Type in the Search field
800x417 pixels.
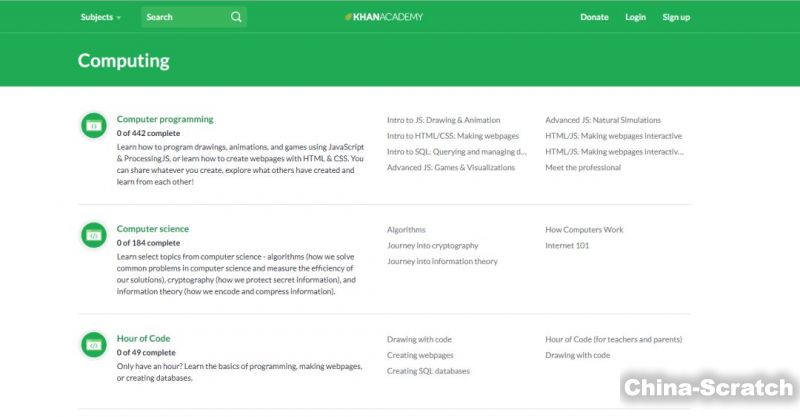pyautogui.click(x=185, y=17)
